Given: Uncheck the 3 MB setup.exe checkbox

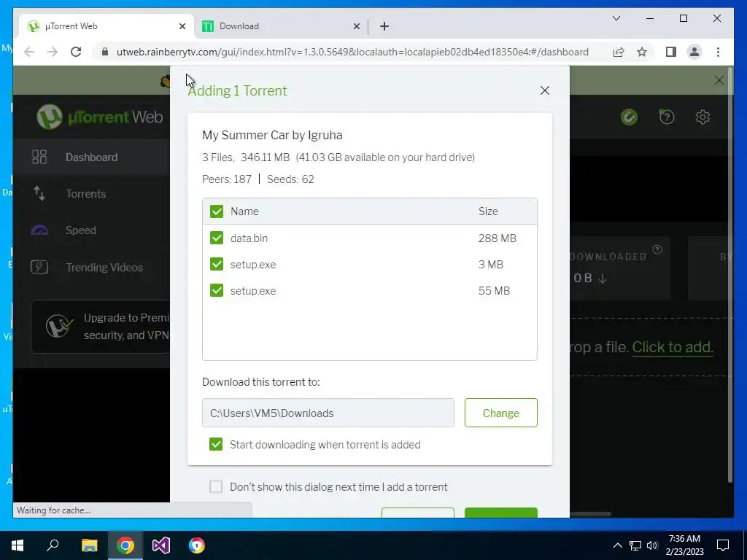Looking at the screenshot, I should [217, 264].
